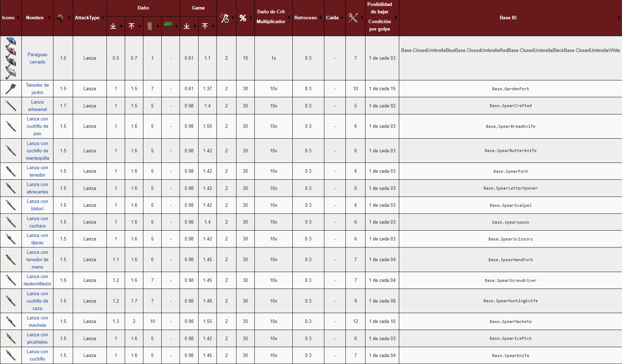Select the Lanza con picahielos row icon
The image size is (622, 364).
click(x=11, y=338)
